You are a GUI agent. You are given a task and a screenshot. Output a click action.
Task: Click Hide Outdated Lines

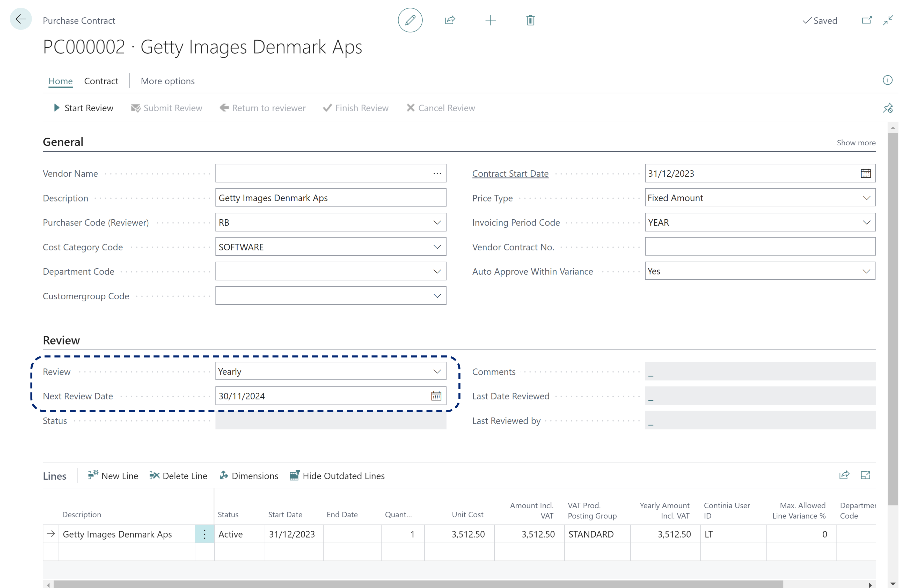click(337, 476)
